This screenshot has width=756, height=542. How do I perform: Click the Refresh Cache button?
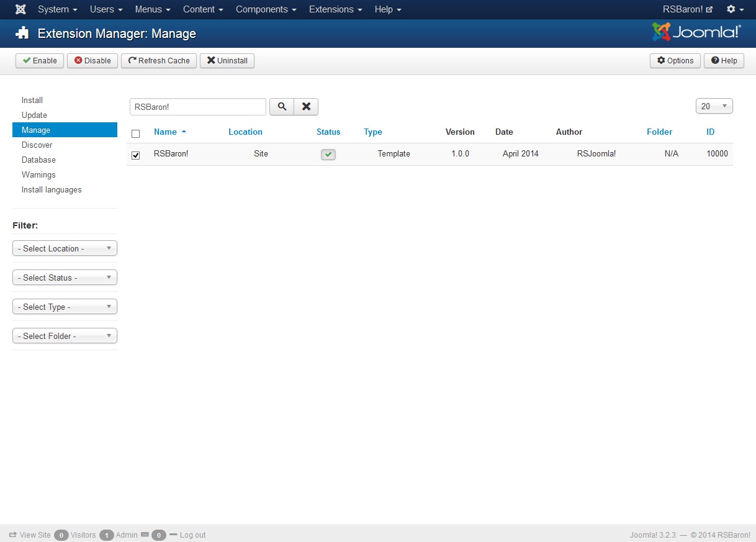pyautogui.click(x=159, y=60)
